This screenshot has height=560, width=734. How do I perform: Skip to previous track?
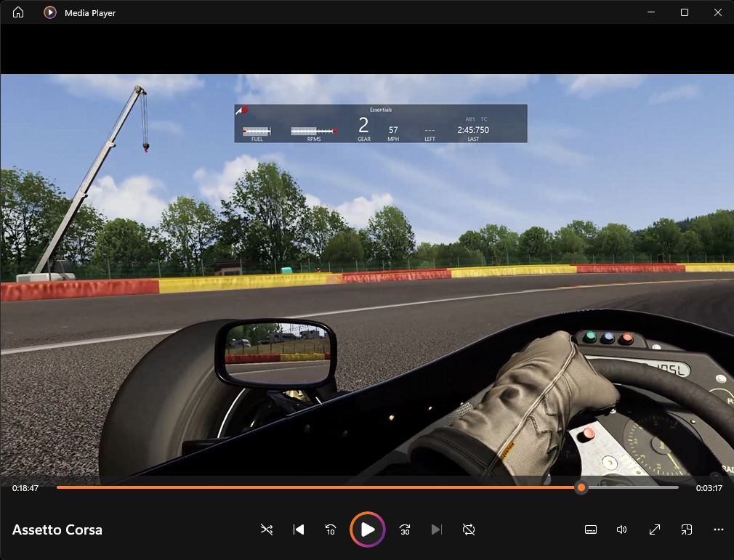(x=298, y=529)
